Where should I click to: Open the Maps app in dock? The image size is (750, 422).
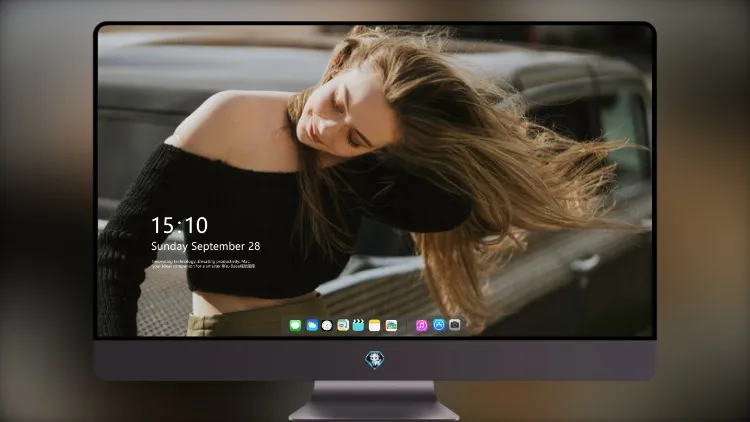[x=343, y=325]
